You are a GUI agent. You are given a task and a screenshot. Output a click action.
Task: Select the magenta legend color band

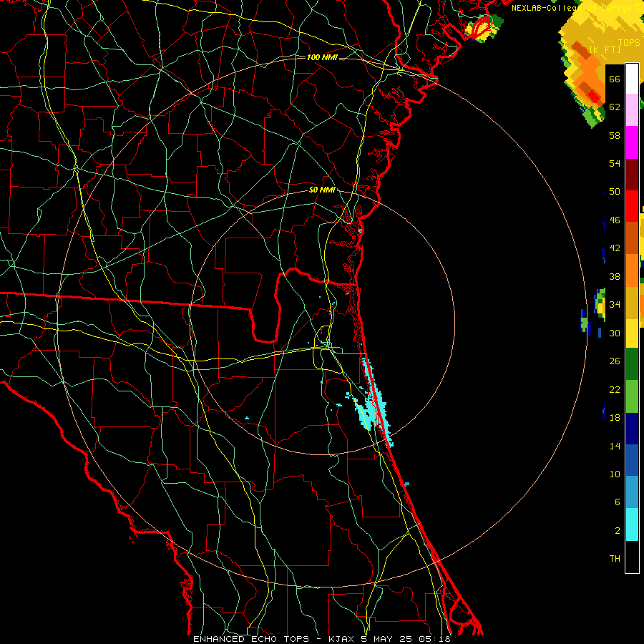point(632,142)
